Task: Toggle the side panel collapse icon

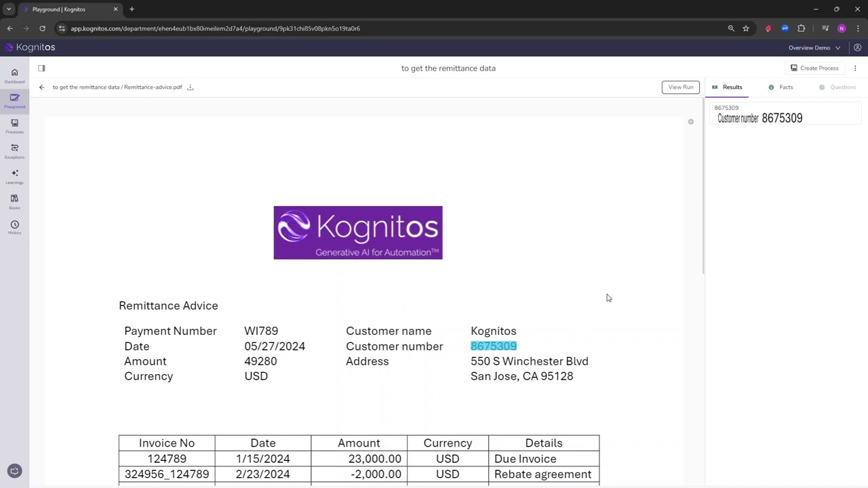Action: pyautogui.click(x=41, y=68)
